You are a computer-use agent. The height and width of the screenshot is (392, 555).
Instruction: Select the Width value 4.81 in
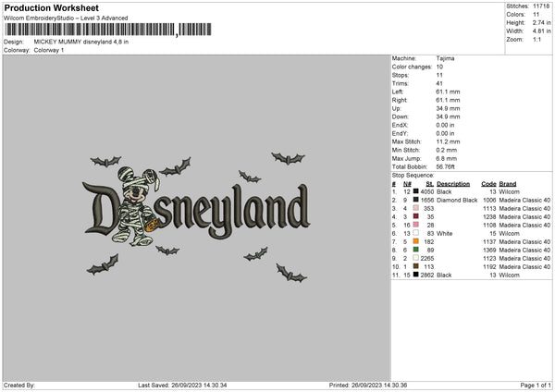(x=541, y=31)
